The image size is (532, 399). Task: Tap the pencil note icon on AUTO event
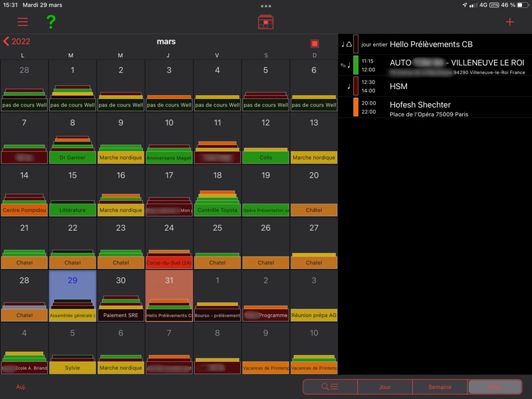[x=342, y=65]
